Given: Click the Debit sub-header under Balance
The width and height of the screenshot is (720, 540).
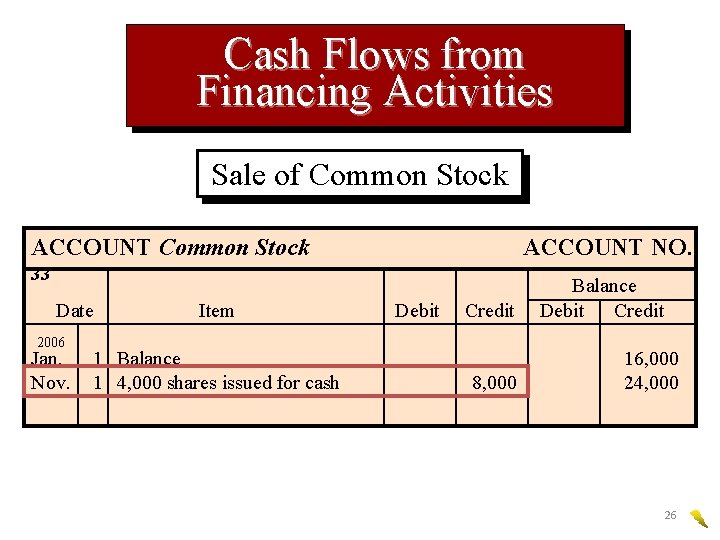Looking at the screenshot, I should tap(562, 311).
